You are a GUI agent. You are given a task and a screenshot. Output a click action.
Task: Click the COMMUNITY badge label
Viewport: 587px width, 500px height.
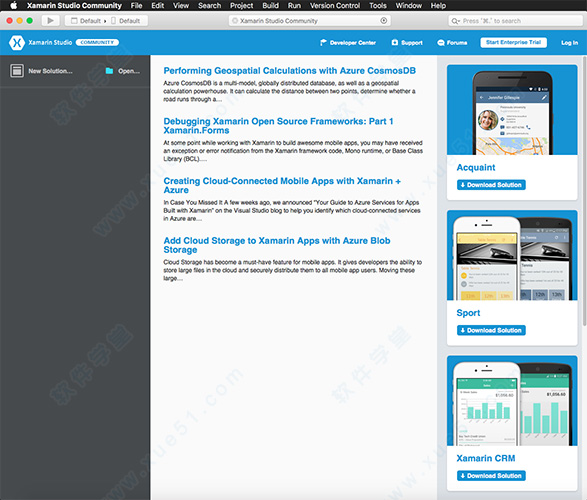[x=97, y=42]
